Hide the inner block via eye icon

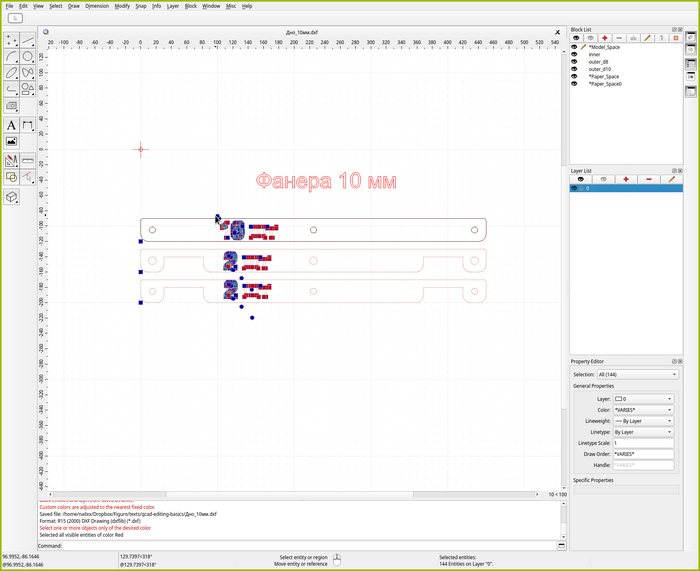point(574,54)
